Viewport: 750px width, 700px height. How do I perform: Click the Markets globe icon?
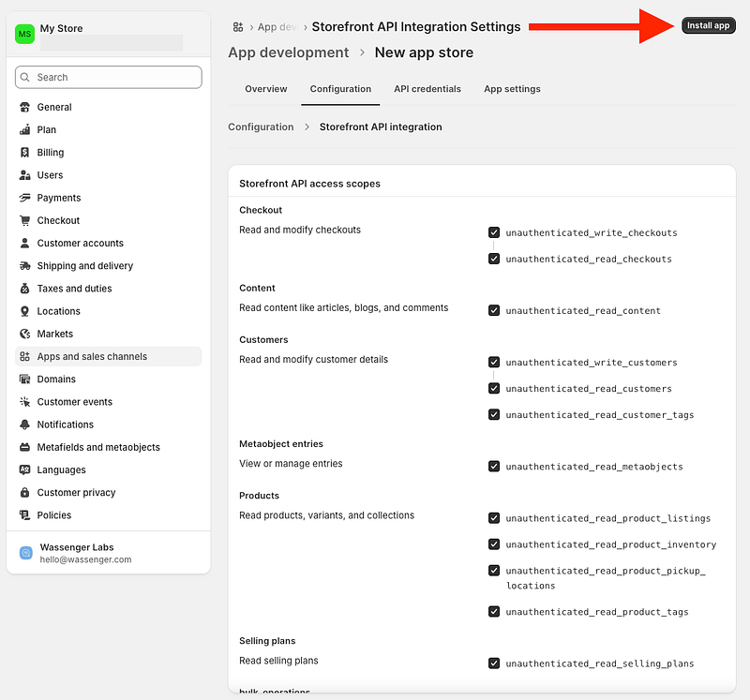click(25, 334)
